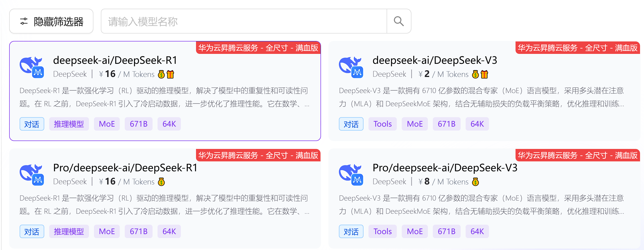Viewport: 644px width, 250px height.
Task: Click DeepSeek vendor name on Pro/deepseek-ai/DeepSeek-V3 card
Action: tap(389, 181)
